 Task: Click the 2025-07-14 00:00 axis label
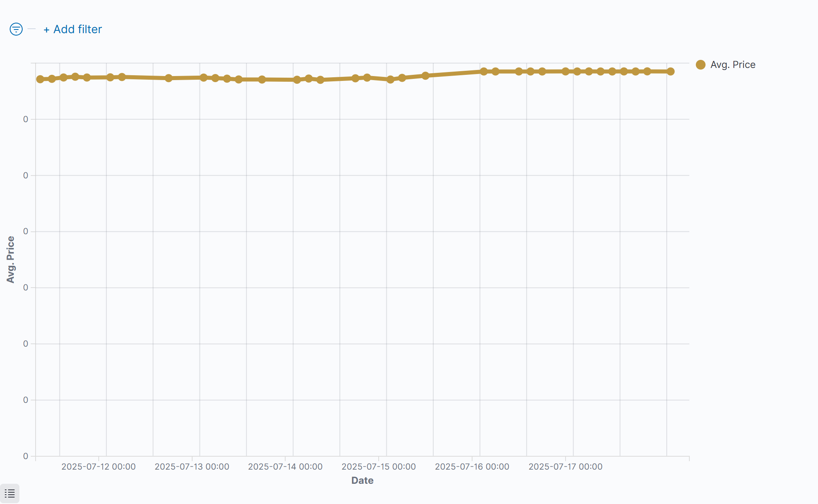click(x=285, y=467)
